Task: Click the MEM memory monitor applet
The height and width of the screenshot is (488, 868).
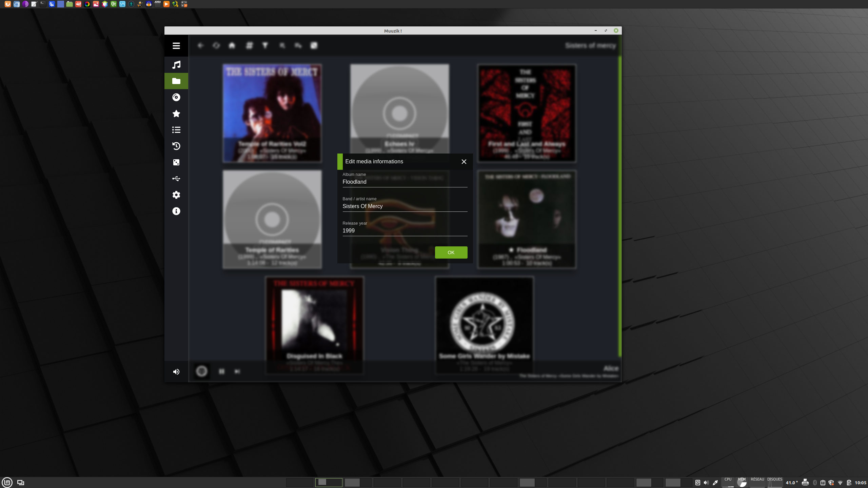Action: tap(742, 482)
